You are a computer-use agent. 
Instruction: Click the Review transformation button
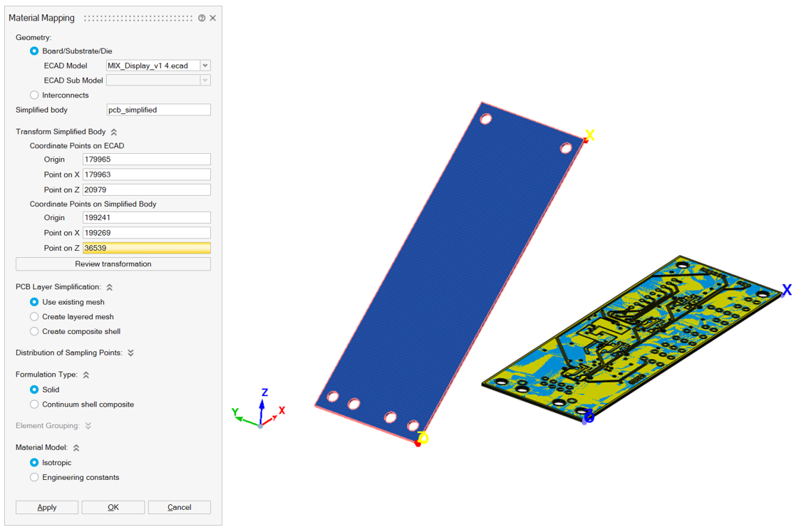pos(113,264)
